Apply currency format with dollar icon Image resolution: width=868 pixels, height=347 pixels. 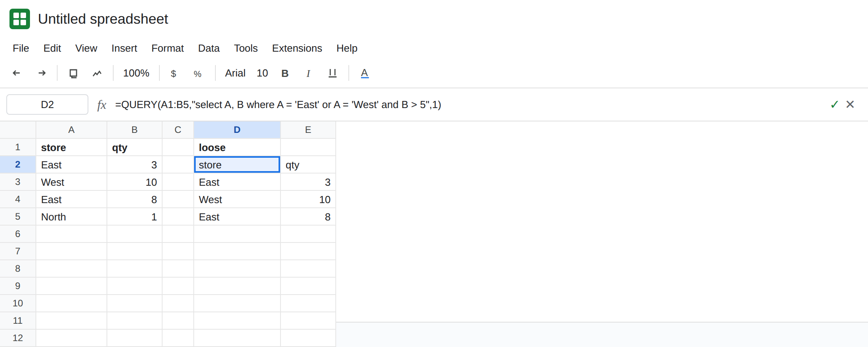point(173,73)
